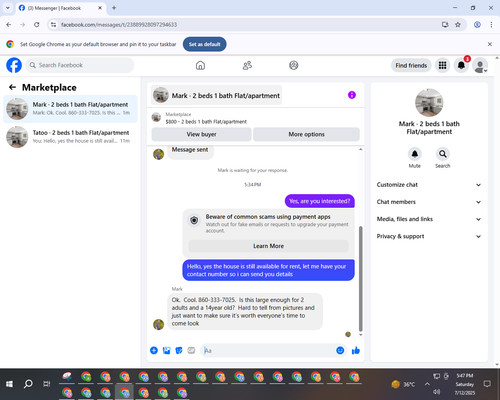Click Learn More in scam warning
Image resolution: width=500 pixels, height=400 pixels.
(268, 246)
